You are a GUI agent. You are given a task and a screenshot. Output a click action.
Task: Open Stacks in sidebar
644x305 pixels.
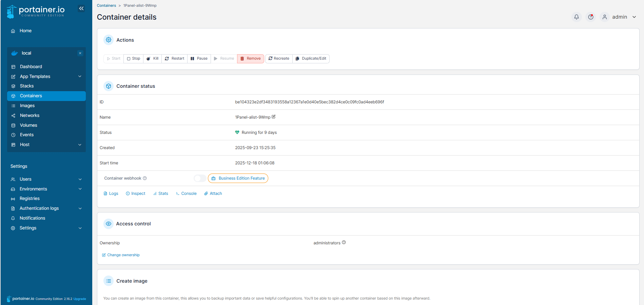(46, 86)
